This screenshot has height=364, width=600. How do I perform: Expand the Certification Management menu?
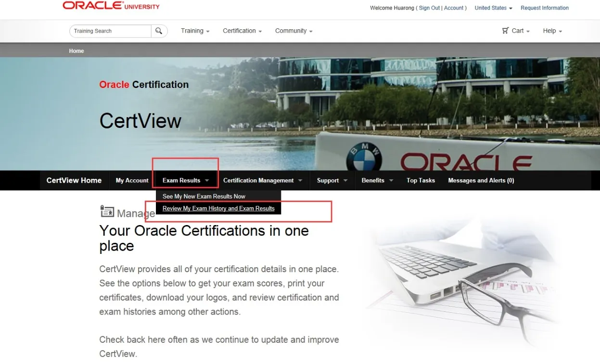click(262, 181)
